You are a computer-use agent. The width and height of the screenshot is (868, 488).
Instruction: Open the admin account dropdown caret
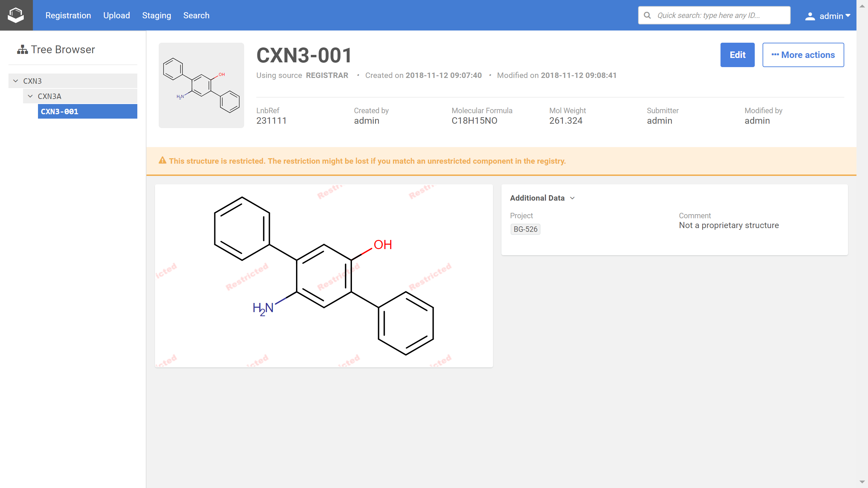(x=848, y=16)
